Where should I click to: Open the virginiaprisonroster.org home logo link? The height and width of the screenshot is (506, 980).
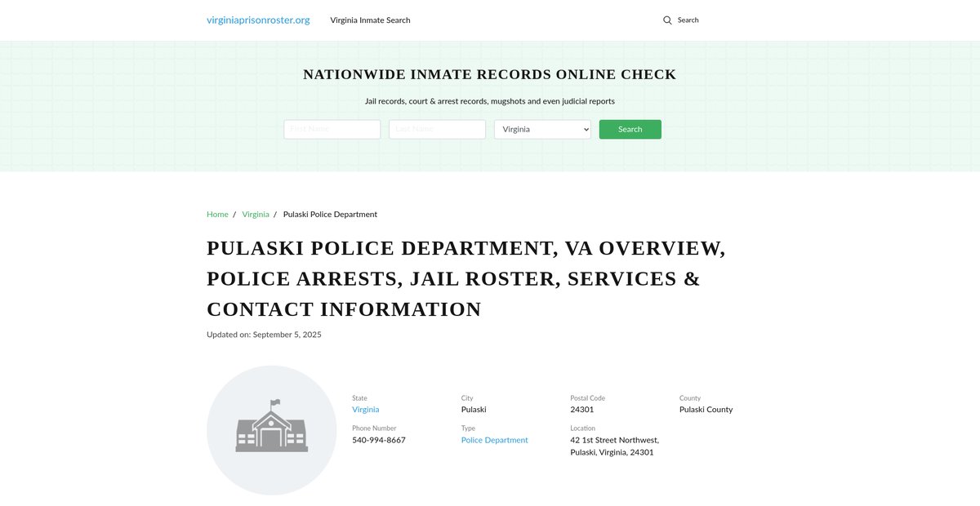258,20
